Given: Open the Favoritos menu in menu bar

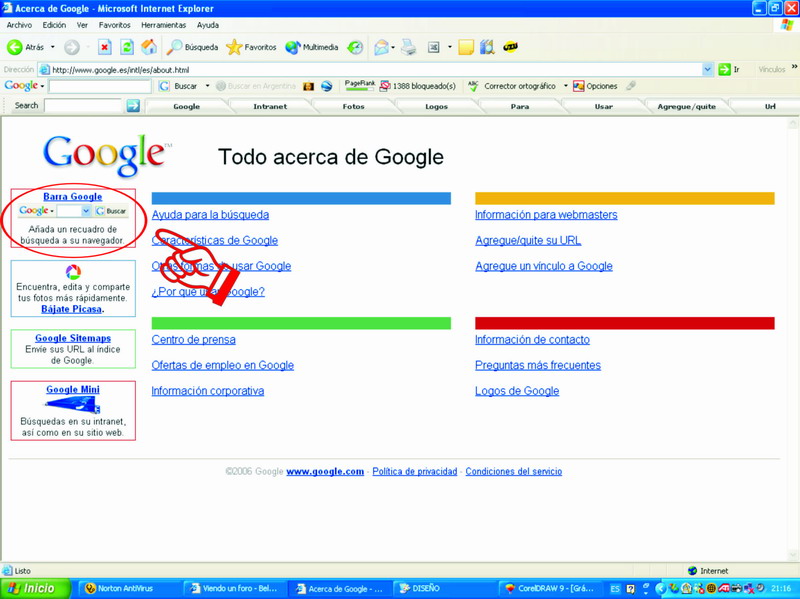Looking at the screenshot, I should pos(114,24).
